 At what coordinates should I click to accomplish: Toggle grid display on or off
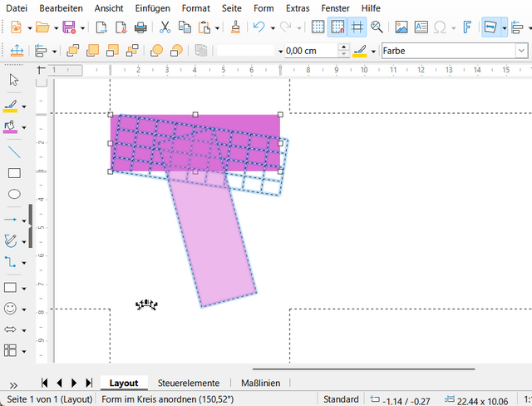[x=318, y=27]
